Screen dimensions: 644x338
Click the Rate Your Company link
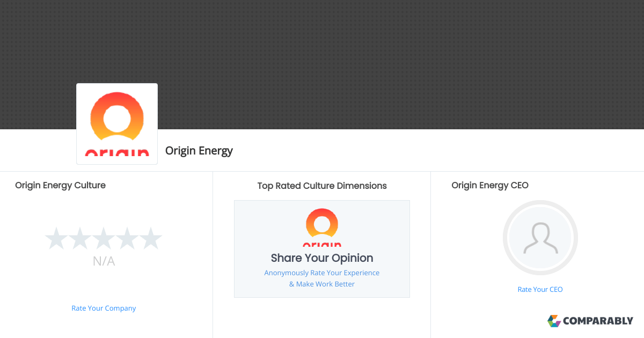[x=104, y=308]
